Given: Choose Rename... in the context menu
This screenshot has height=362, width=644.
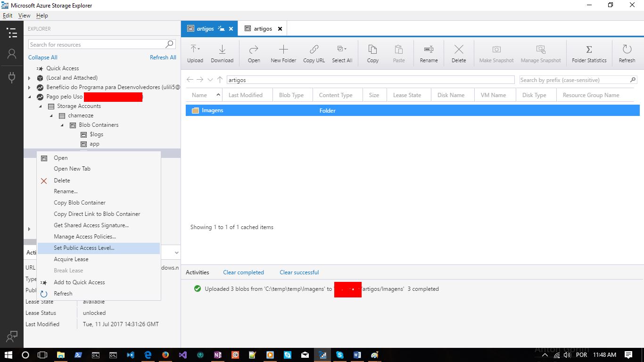Looking at the screenshot, I should tap(99, 191).
